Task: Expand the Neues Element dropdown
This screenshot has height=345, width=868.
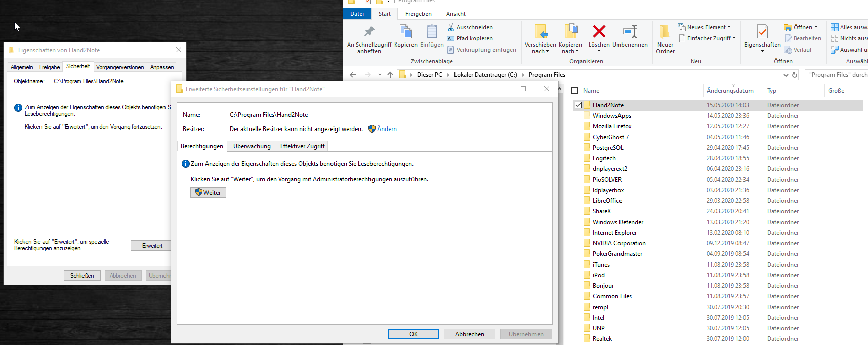Action: pos(729,27)
